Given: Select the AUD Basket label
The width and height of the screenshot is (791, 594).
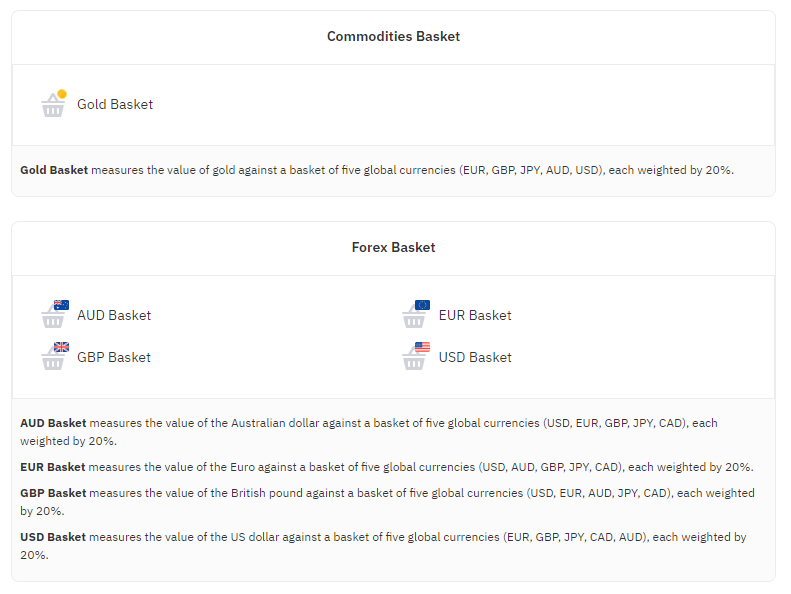Looking at the screenshot, I should click(114, 315).
